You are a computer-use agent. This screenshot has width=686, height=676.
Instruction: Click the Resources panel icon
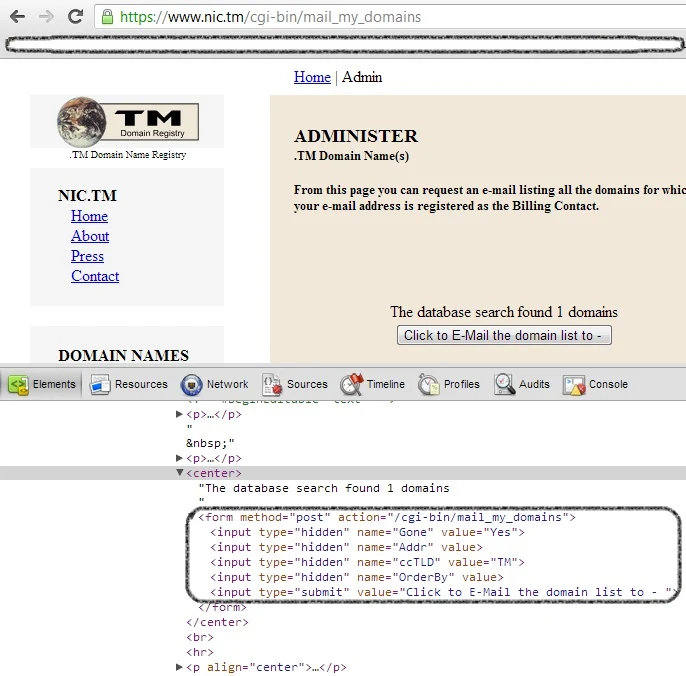pyautogui.click(x=100, y=385)
